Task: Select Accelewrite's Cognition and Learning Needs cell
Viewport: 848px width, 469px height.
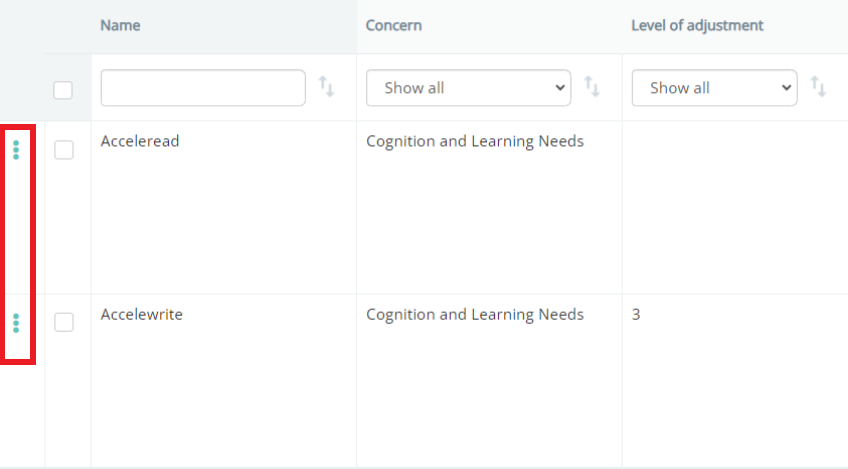Action: click(475, 314)
